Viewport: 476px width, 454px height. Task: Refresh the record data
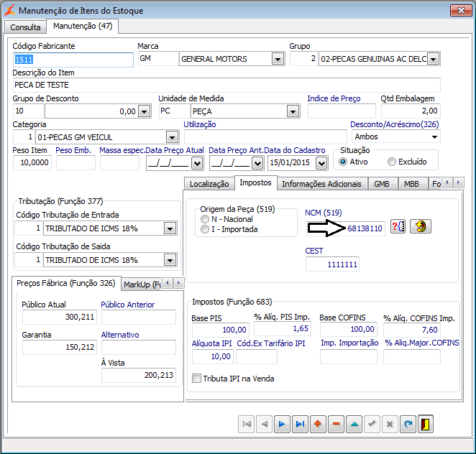pos(408,424)
